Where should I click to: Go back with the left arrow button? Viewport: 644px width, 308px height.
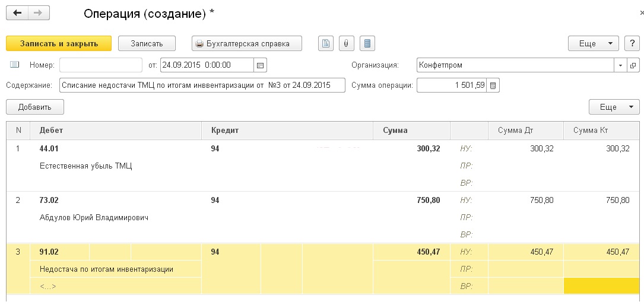[17, 13]
